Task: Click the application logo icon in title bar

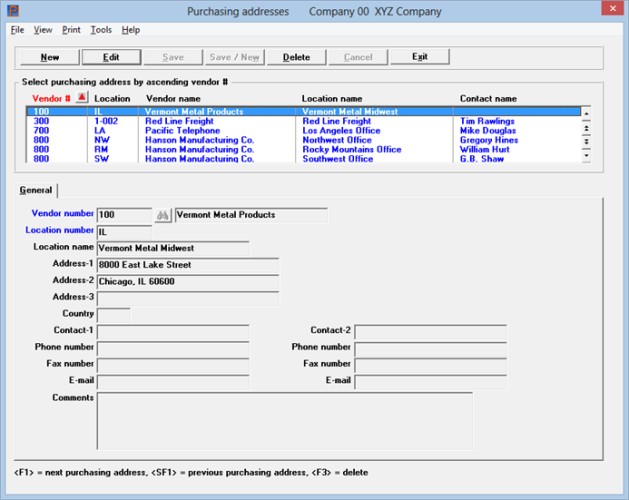Action: coord(13,10)
